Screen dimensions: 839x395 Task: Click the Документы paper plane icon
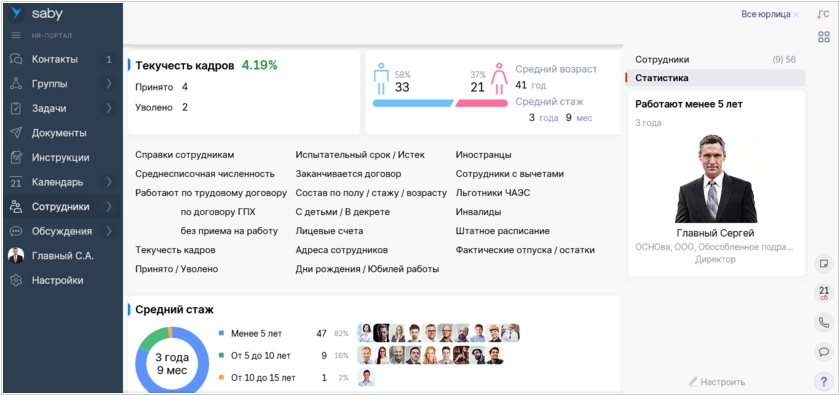pyautogui.click(x=16, y=133)
